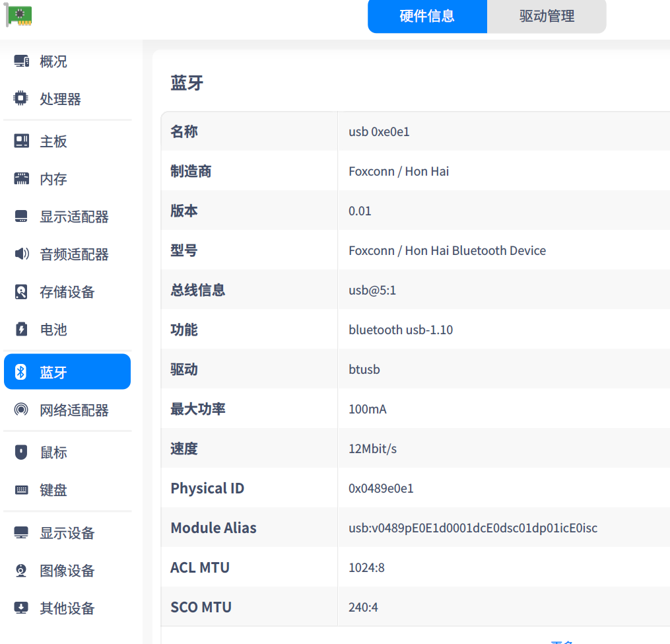Click the 网络适配器 network icon
Screen dimensions: 670x644
21,410
